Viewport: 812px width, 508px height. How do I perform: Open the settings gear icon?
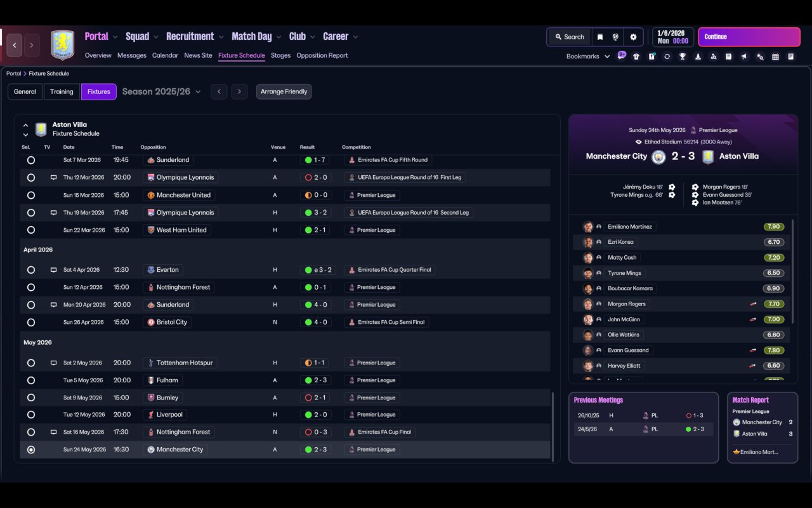coord(633,37)
